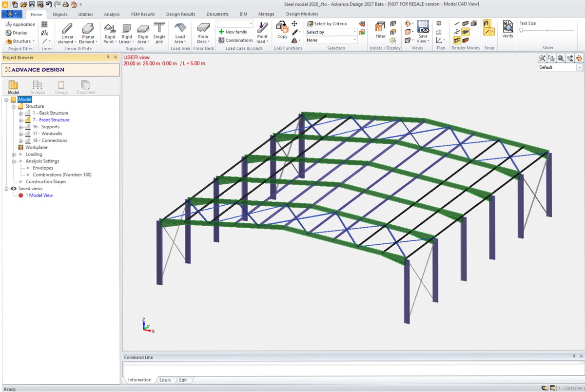Click the Point load icon
Screen dimensions: 585x392
262,33
